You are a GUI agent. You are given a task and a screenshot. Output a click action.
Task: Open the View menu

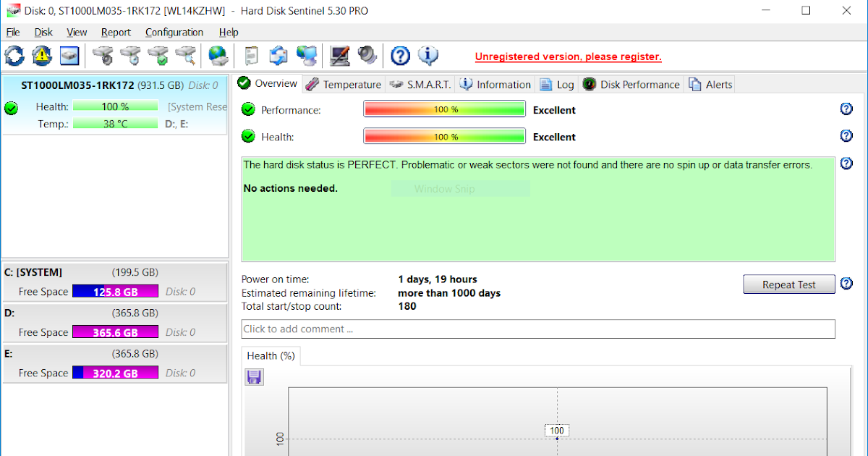pyautogui.click(x=77, y=32)
